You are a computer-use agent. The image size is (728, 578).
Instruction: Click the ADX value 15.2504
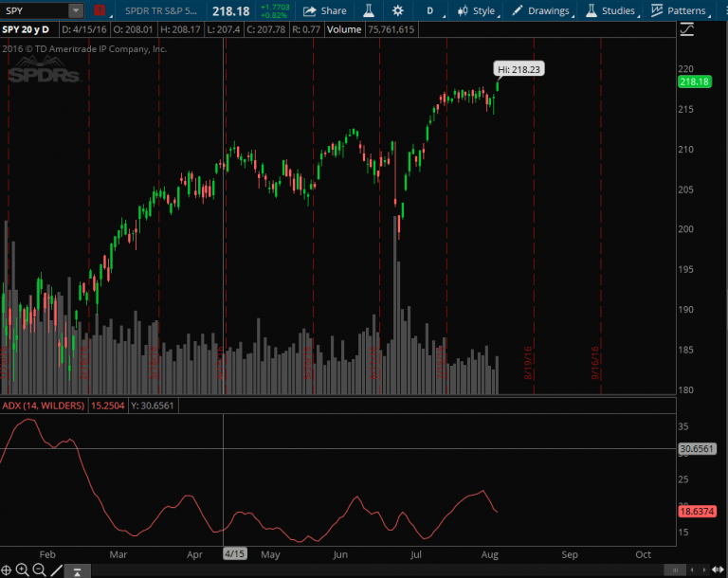(108, 406)
